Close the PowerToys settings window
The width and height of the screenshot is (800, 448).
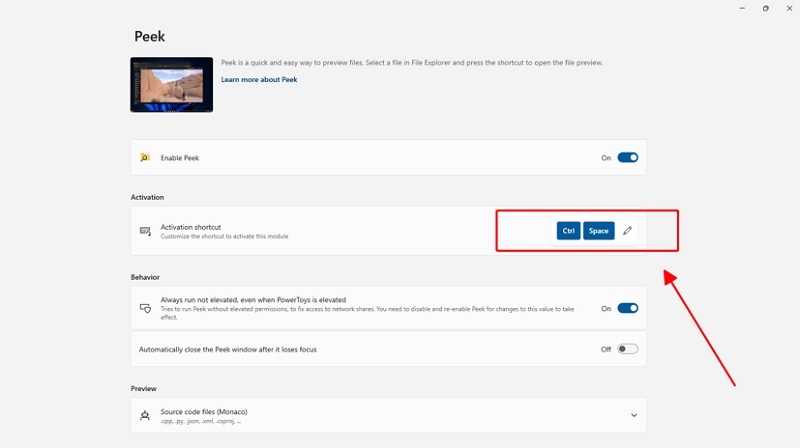(790, 8)
